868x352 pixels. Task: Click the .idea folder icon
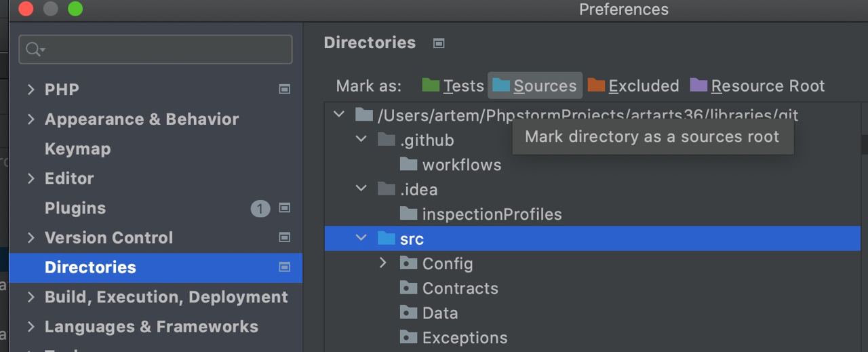[x=387, y=189]
